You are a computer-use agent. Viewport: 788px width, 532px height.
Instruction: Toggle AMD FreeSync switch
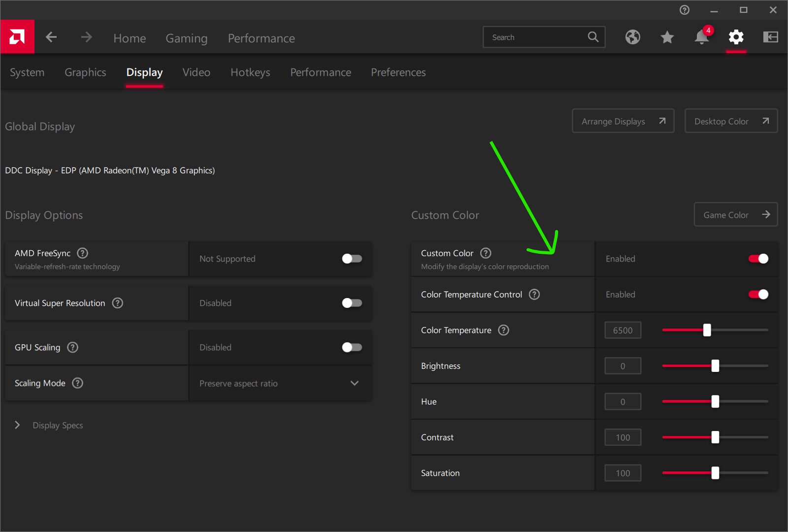(352, 259)
